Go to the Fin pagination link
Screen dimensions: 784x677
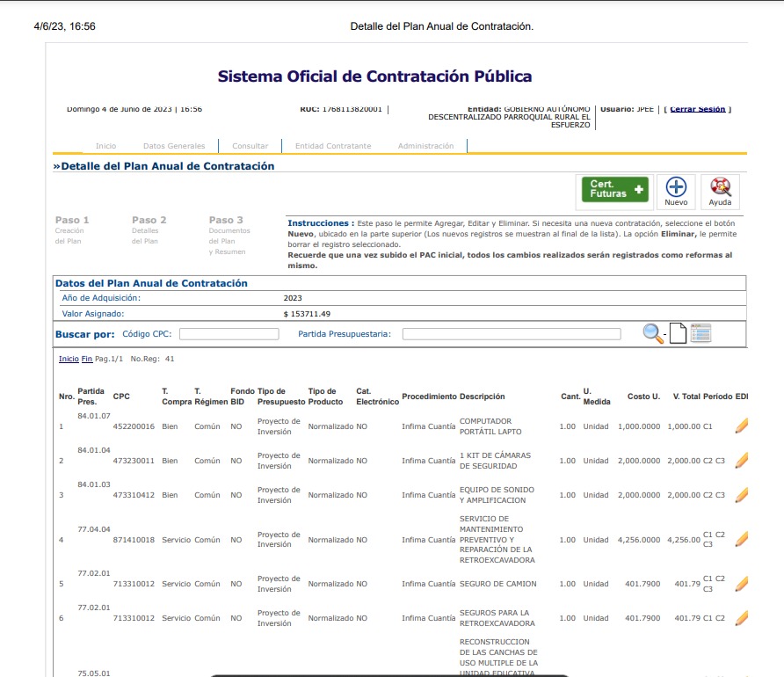coord(87,359)
